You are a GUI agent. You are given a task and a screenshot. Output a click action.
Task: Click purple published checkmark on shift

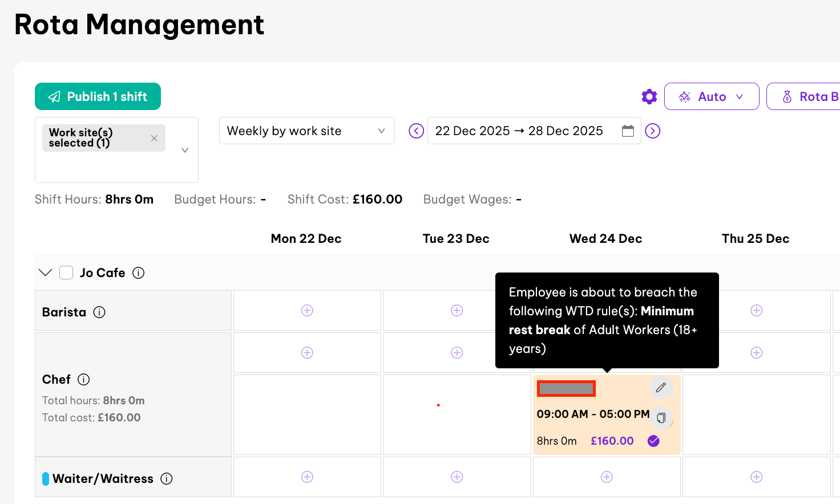point(654,441)
